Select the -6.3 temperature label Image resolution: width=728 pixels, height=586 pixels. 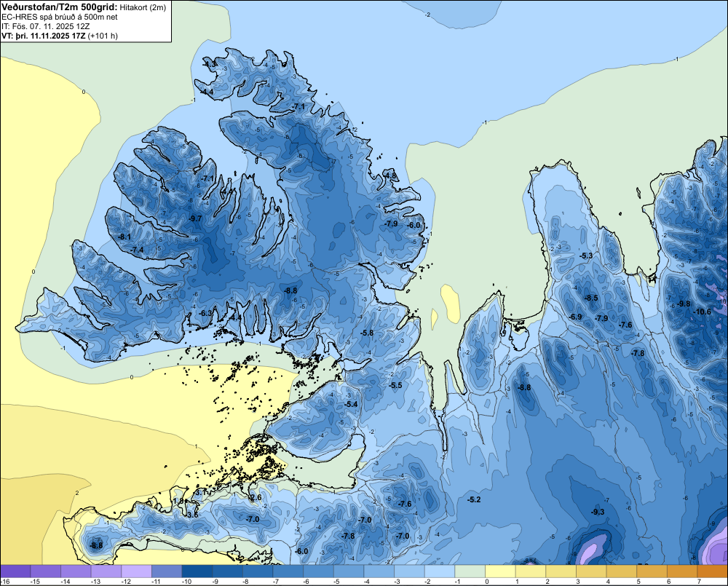(206, 314)
